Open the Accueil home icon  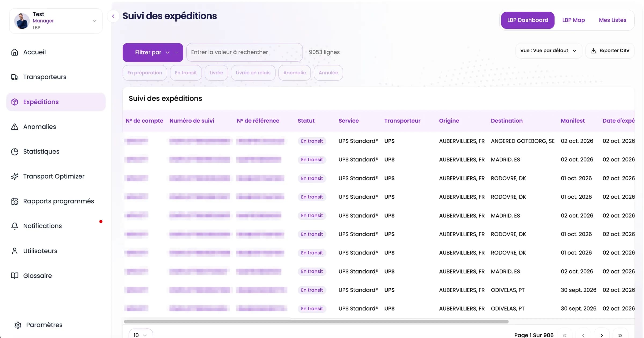pos(14,52)
